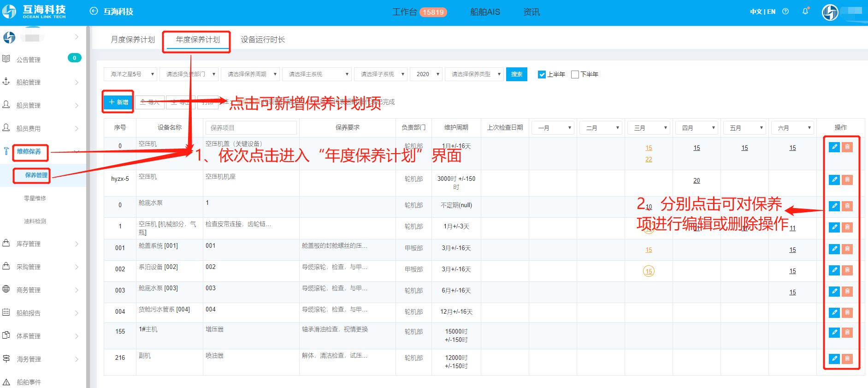Edit the 副机 喷油器 row
This screenshot has height=388, width=868.
click(x=834, y=358)
